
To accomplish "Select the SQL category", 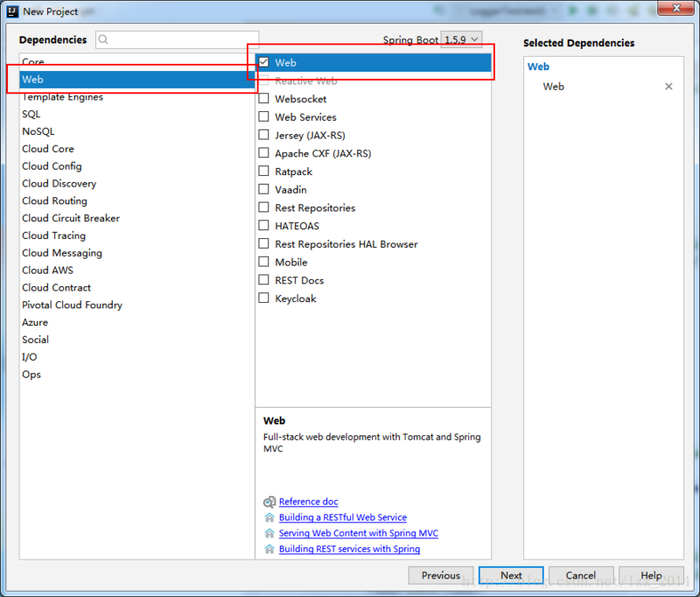I will pos(136,115).
